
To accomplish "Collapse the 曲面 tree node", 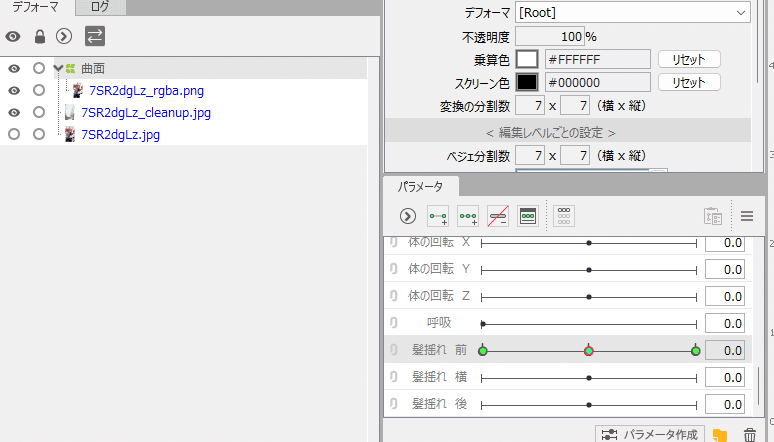I will click(x=59, y=68).
